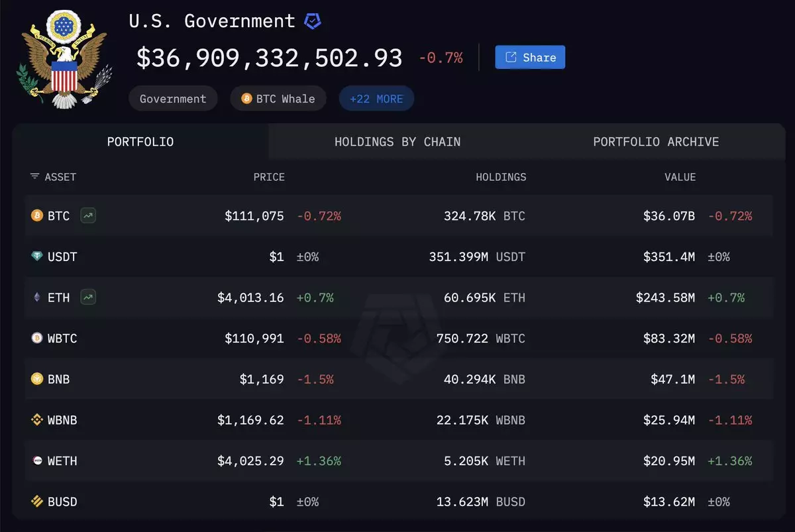Click the BTC Whale tag
Image resolution: width=795 pixels, height=532 pixels.
[278, 99]
